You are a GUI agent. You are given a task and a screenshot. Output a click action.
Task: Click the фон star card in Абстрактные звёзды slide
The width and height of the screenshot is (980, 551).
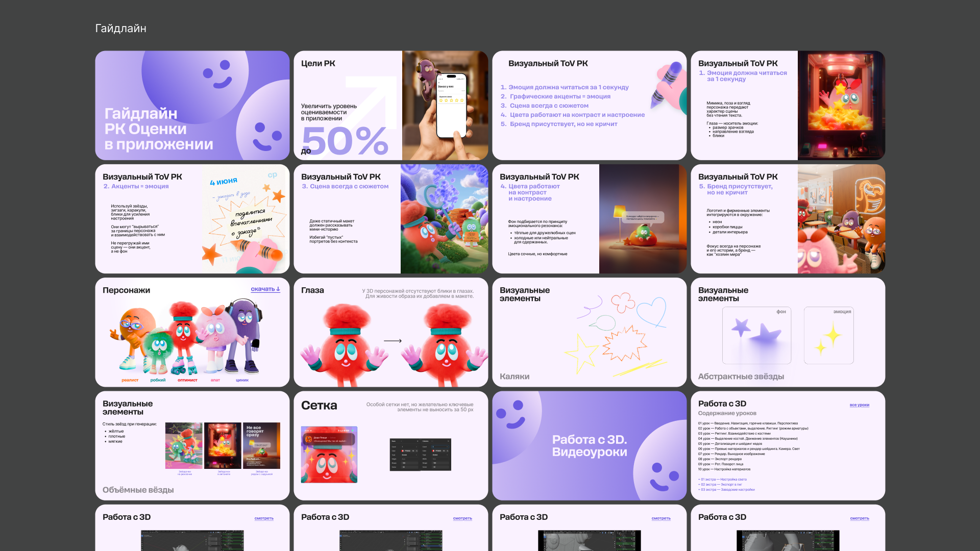click(756, 335)
